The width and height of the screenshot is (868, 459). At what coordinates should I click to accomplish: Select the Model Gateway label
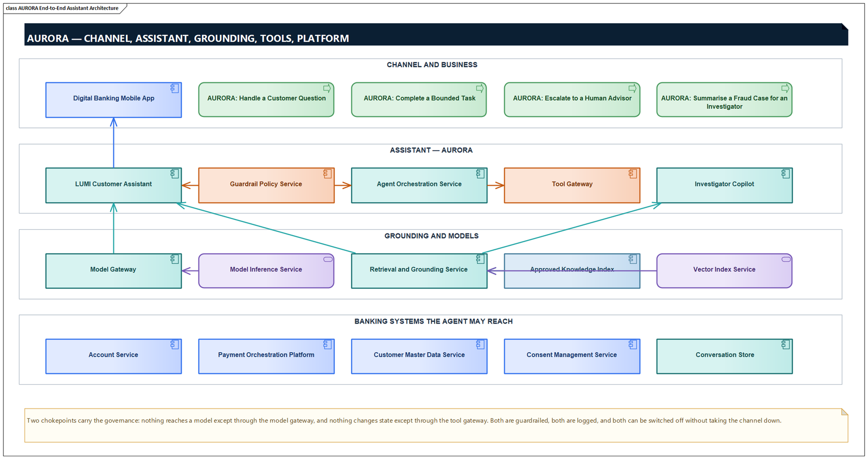[x=113, y=269]
